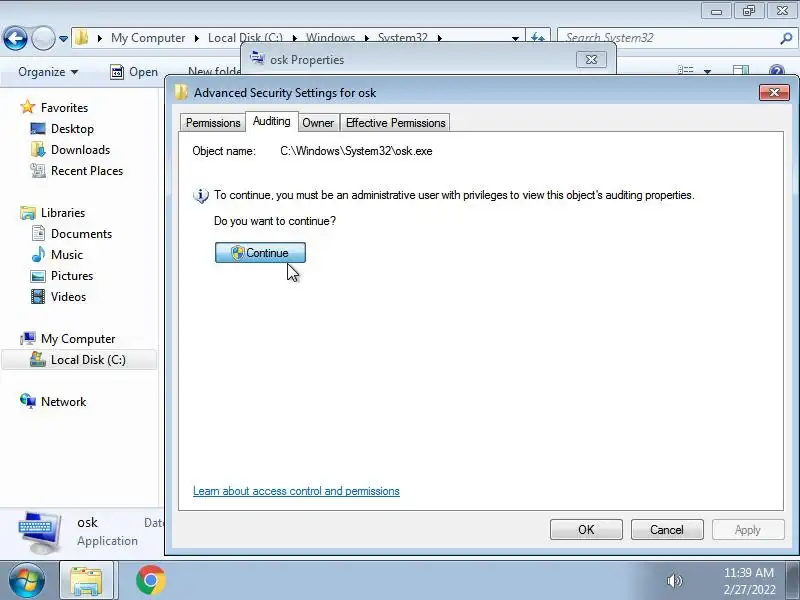Minimize the Explorer window

click(716, 11)
